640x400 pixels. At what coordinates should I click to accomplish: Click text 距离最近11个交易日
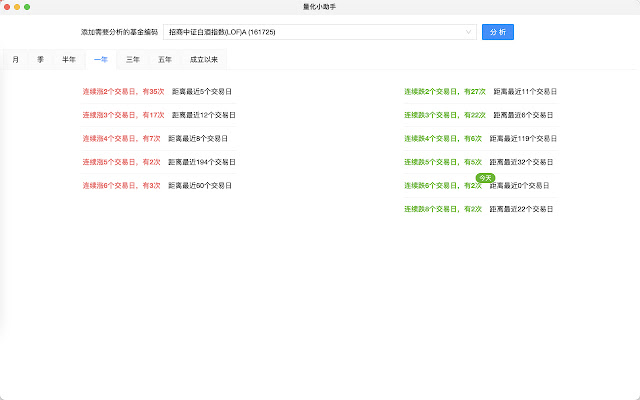525,91
